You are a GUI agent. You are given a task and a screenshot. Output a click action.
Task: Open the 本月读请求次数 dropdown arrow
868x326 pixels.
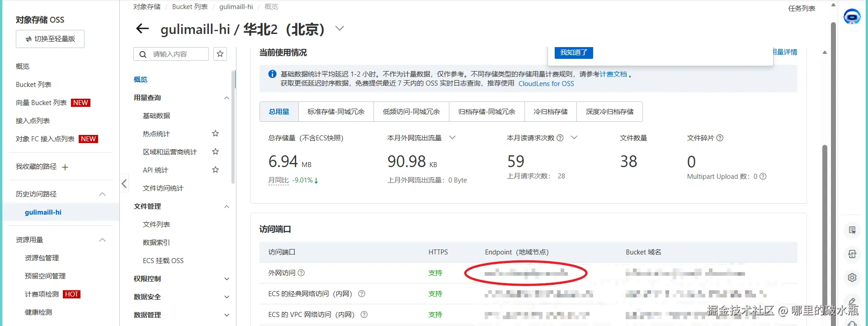tap(574, 138)
